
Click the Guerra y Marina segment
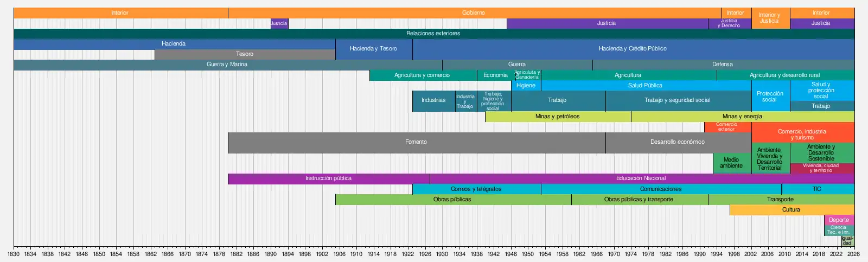pos(227,65)
